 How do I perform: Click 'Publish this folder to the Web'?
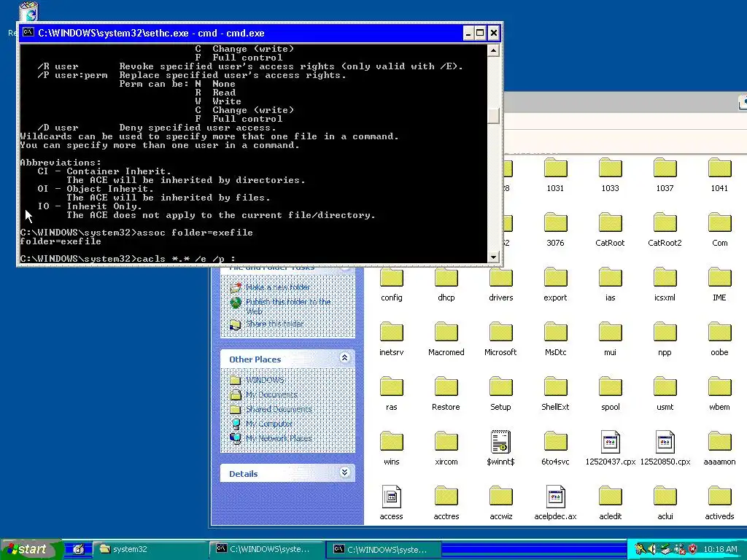tap(287, 306)
